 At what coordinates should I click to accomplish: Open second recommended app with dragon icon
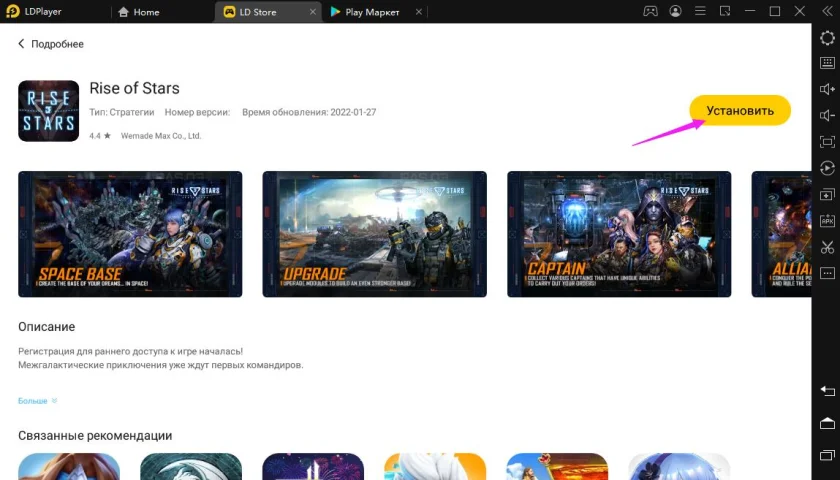(x=191, y=467)
